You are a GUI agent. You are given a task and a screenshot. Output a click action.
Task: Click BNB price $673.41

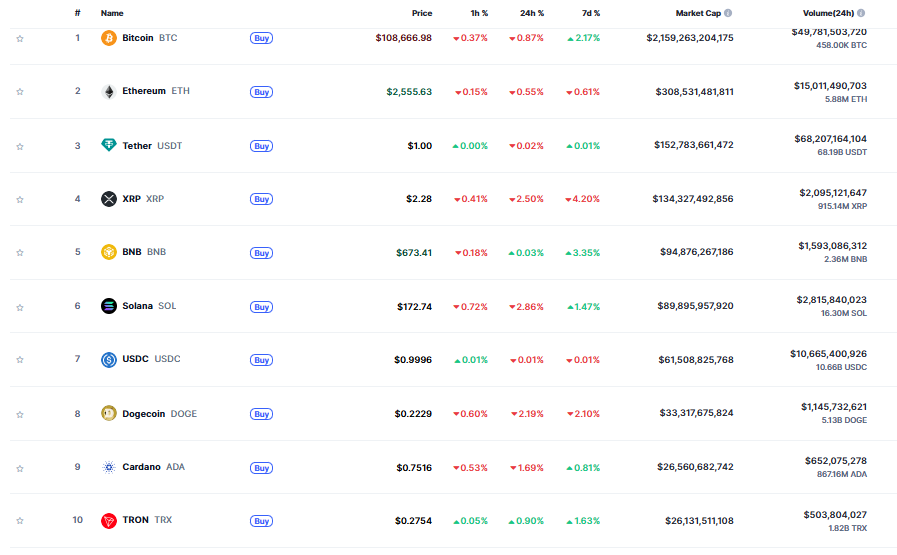tap(414, 253)
